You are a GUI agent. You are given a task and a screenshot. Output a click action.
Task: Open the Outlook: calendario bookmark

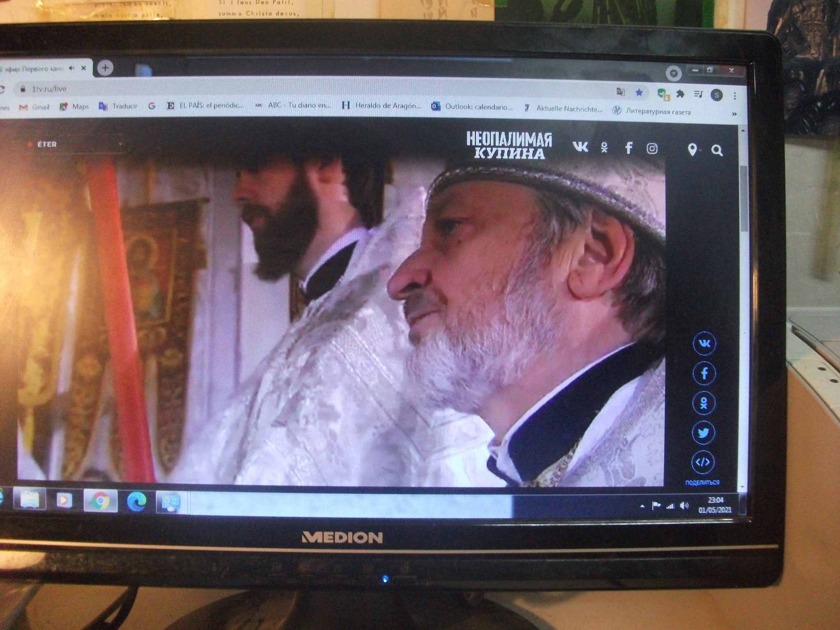[x=472, y=107]
